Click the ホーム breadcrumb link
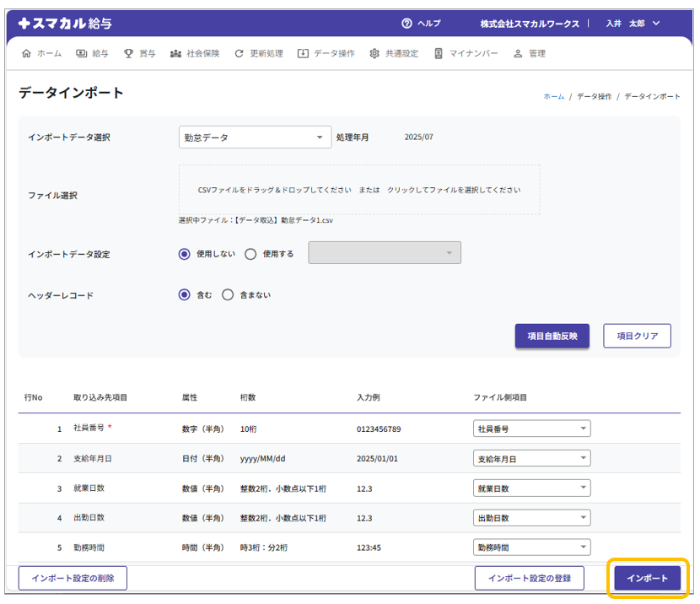The image size is (700, 604). click(x=553, y=96)
